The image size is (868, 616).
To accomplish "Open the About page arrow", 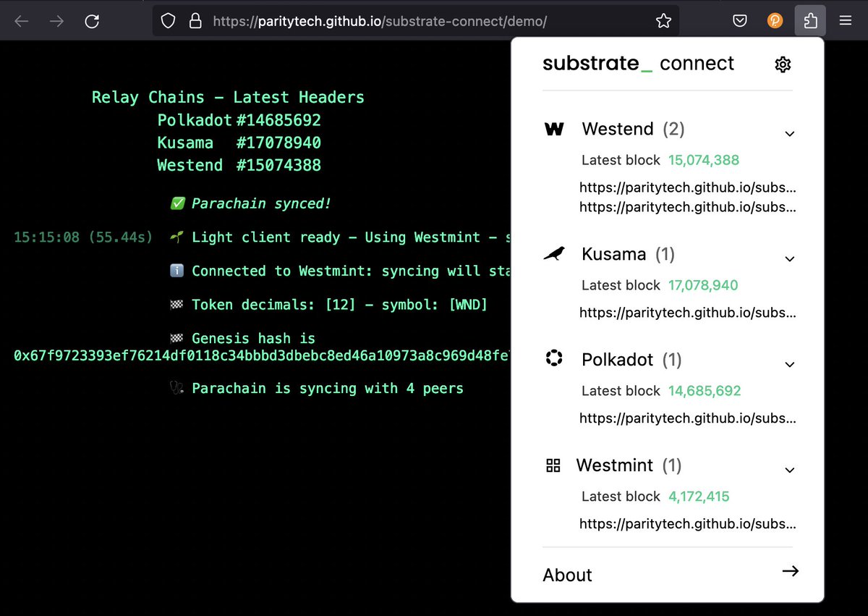I will click(x=791, y=571).
